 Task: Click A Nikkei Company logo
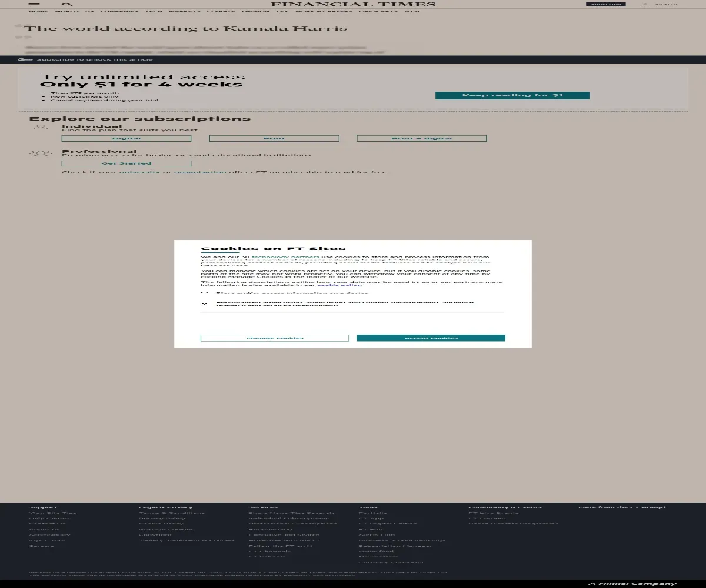tap(633, 583)
